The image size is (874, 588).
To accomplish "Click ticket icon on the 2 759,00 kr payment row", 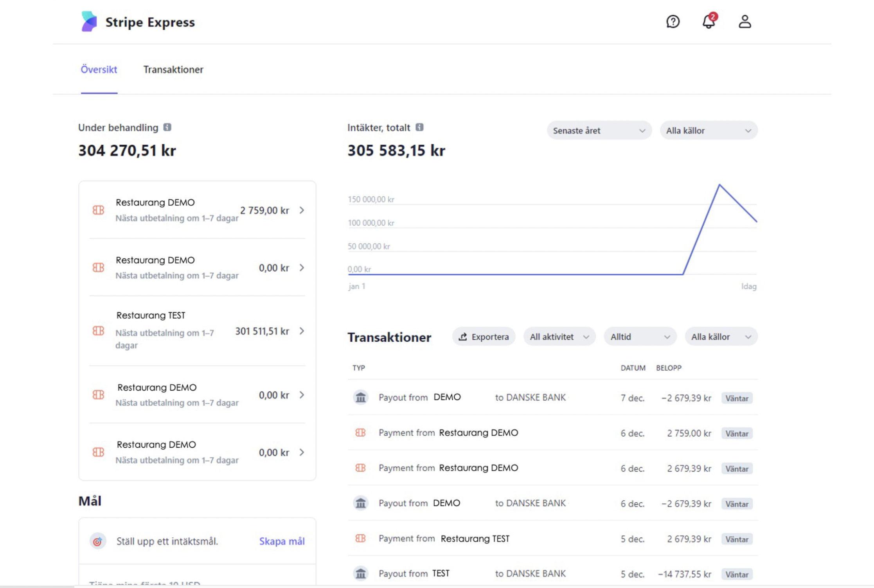I will [360, 432].
